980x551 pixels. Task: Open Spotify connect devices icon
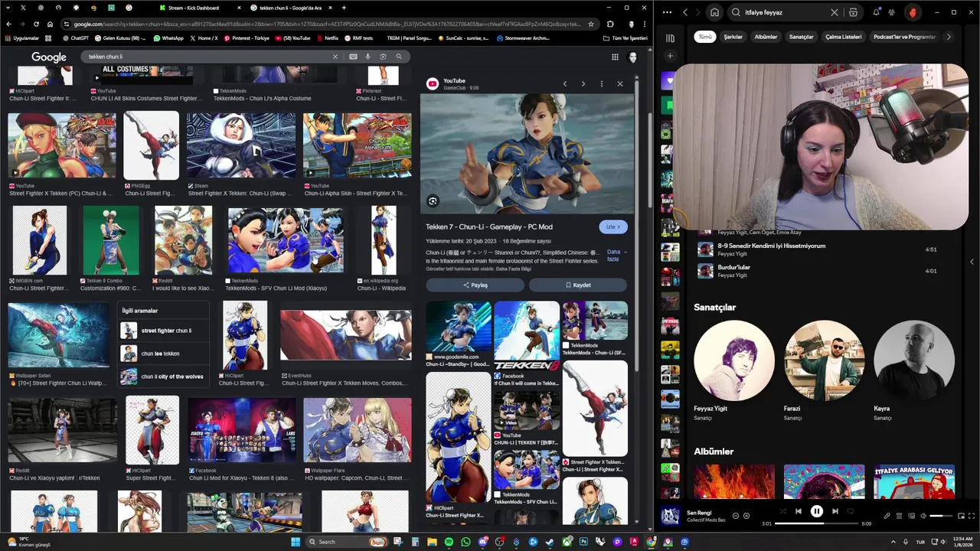[x=911, y=516]
